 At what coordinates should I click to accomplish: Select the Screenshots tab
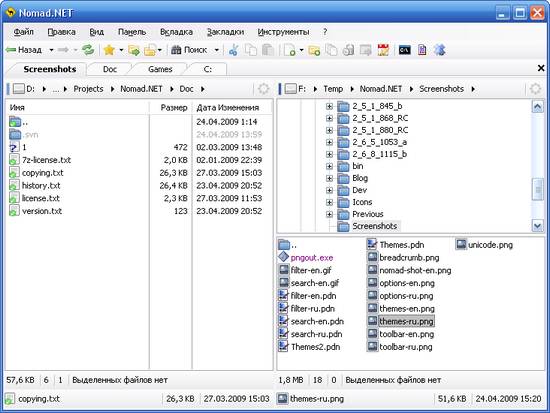(50, 69)
